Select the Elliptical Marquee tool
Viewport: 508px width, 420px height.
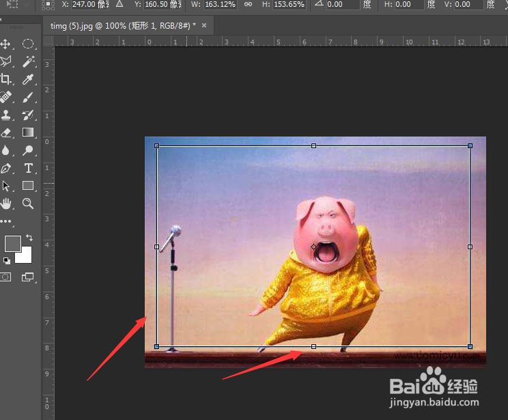(x=28, y=44)
